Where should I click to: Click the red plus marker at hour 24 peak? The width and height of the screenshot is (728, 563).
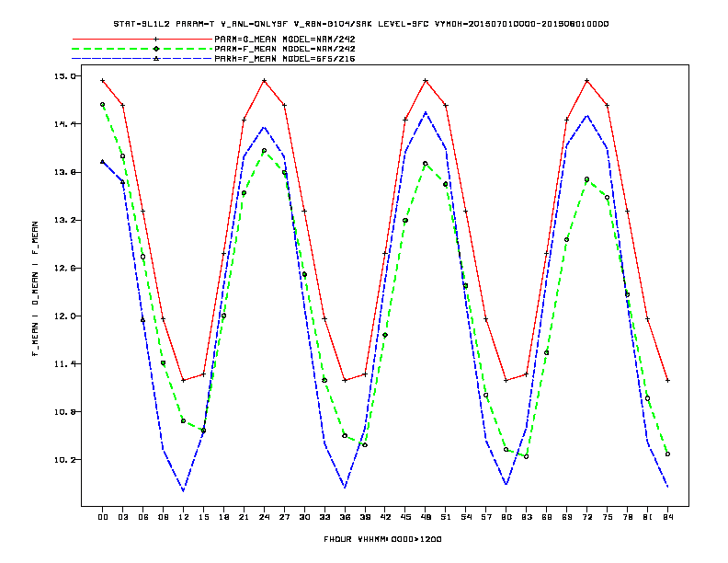click(x=264, y=81)
